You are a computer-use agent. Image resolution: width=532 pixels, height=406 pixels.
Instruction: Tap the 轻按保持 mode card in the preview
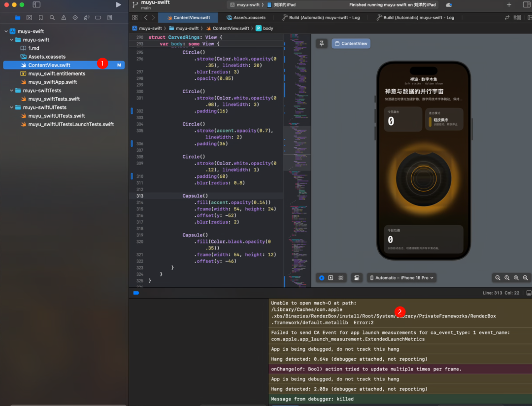[444, 119]
